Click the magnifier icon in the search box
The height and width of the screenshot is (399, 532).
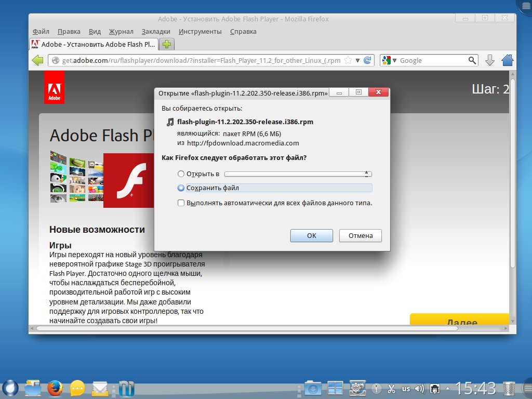(472, 60)
